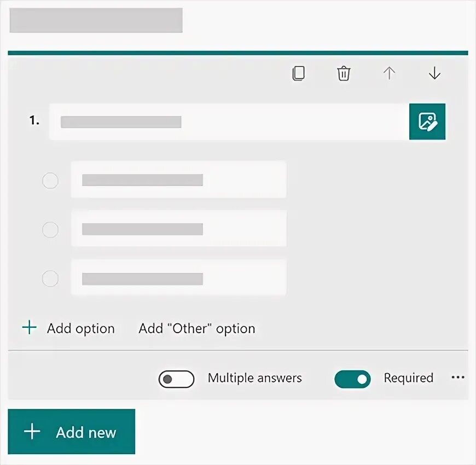This screenshot has height=465, width=476.
Task: Move the question up with the up arrow
Action: 389,73
